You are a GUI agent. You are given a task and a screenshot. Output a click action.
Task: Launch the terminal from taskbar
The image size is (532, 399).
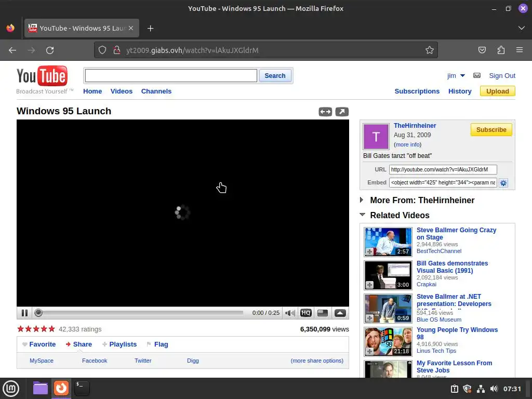82,388
